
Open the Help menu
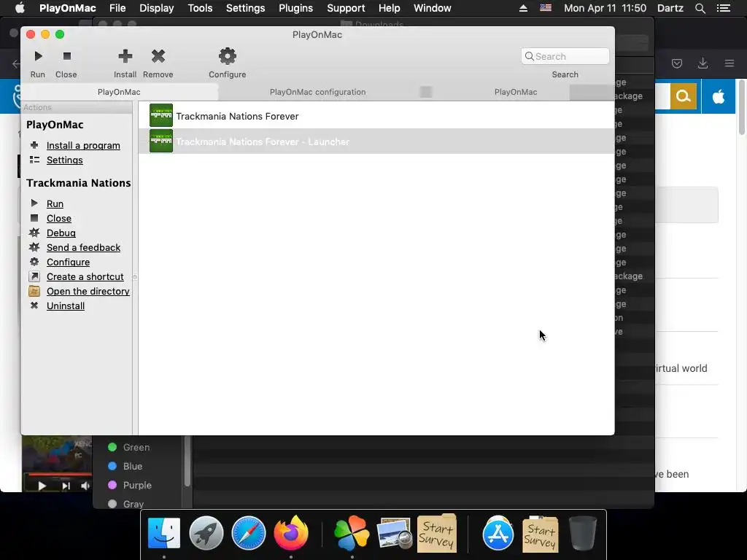(390, 8)
